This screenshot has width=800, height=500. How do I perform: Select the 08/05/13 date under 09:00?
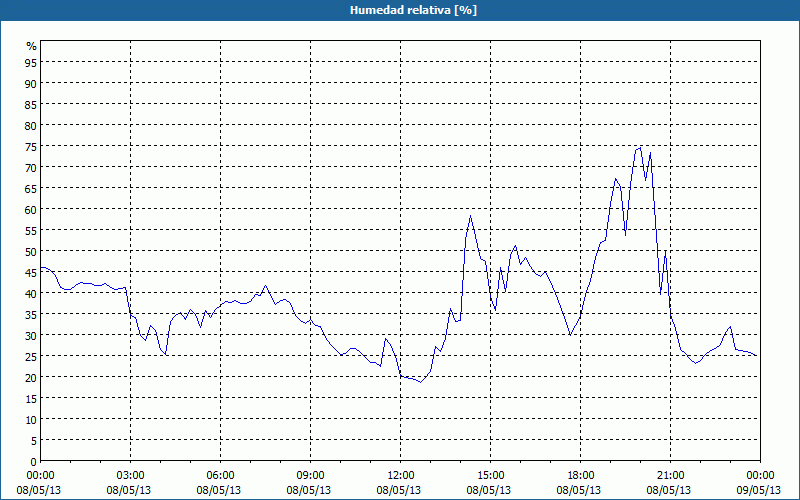(309, 490)
